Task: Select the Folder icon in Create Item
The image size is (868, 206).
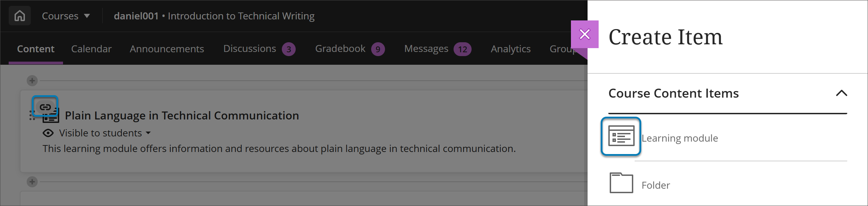Action: coord(621,183)
